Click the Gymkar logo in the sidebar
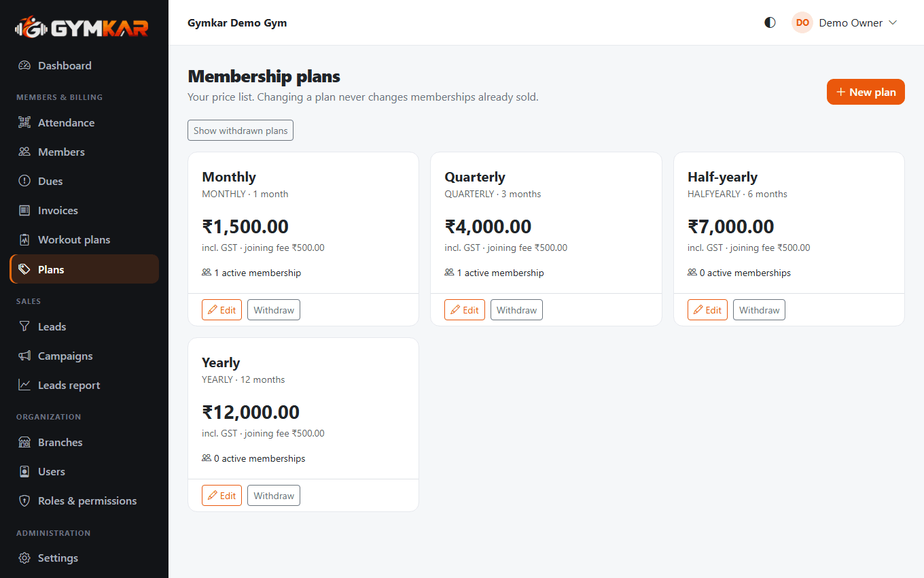 point(82,27)
